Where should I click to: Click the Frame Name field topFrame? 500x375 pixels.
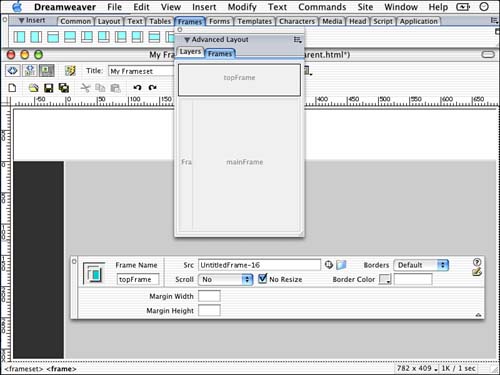coord(138,279)
